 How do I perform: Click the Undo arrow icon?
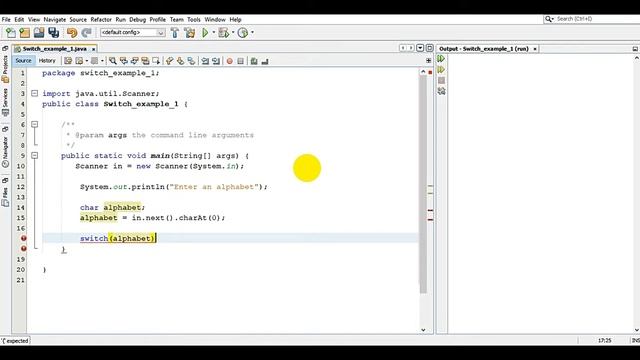[x=72, y=33]
